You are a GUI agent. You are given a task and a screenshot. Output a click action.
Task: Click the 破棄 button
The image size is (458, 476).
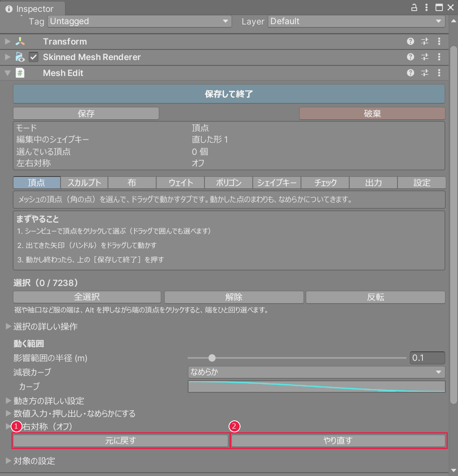coord(372,114)
